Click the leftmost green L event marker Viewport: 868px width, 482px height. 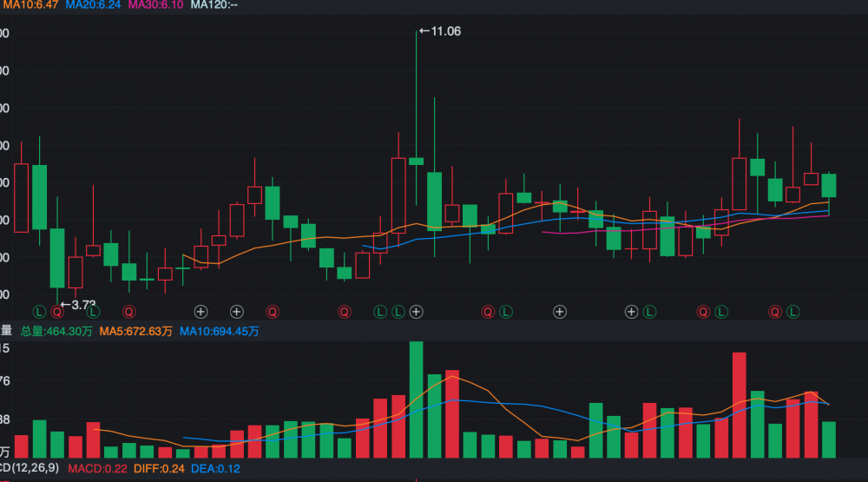(39, 311)
